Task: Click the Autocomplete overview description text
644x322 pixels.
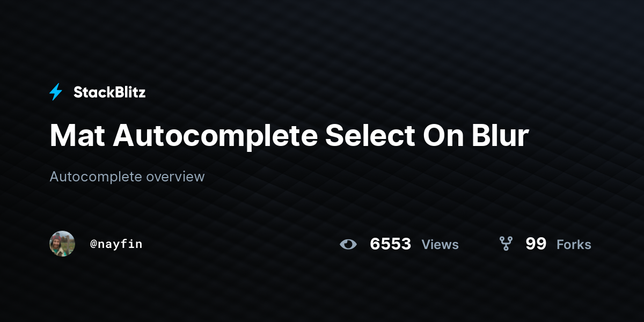Action: 127,177
